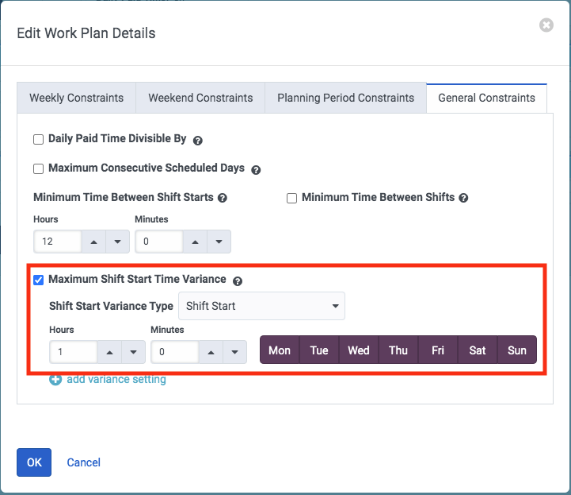This screenshot has width=571, height=495.
Task: Open help for Maximum Shift Start Time Variance
Action: [x=237, y=281]
